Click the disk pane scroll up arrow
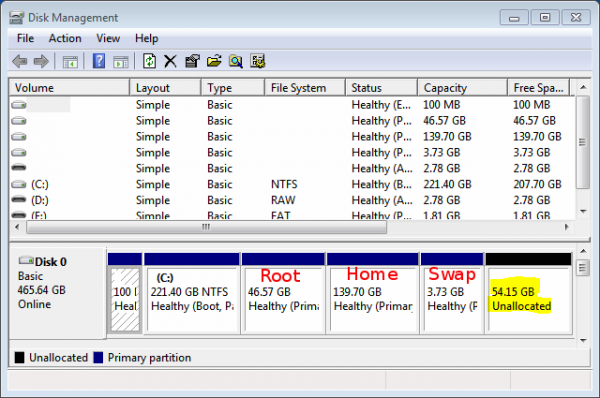 coord(583,251)
